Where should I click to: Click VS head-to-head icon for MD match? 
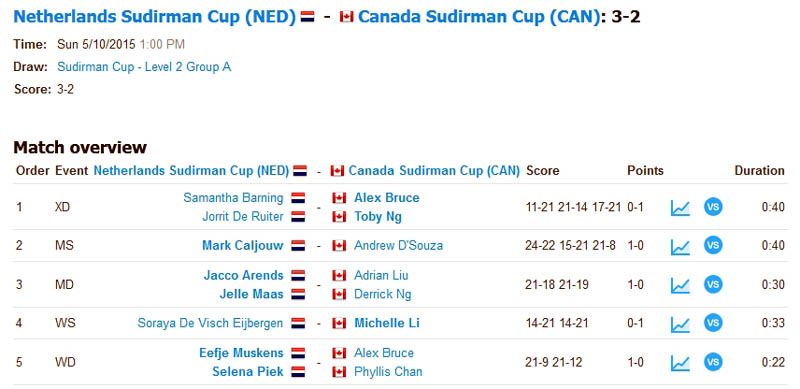tap(713, 284)
